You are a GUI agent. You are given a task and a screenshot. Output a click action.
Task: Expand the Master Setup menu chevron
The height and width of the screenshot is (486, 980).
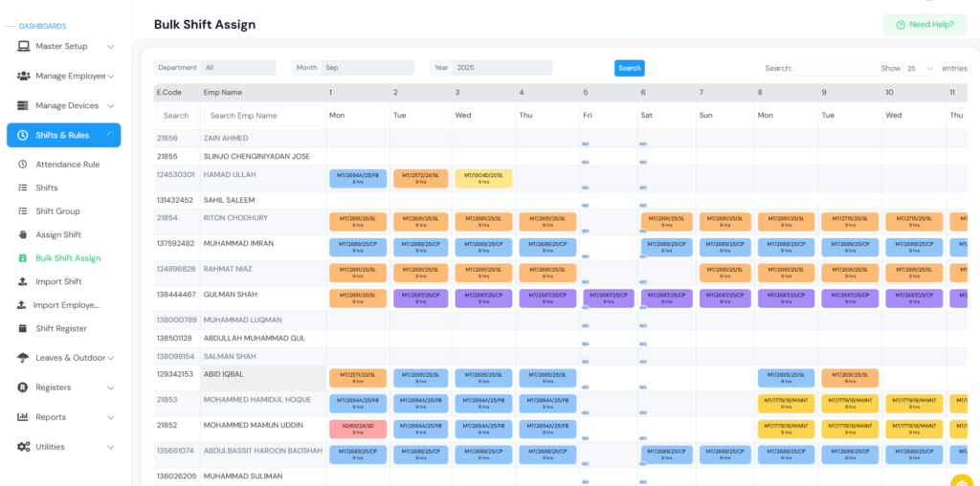click(x=111, y=46)
